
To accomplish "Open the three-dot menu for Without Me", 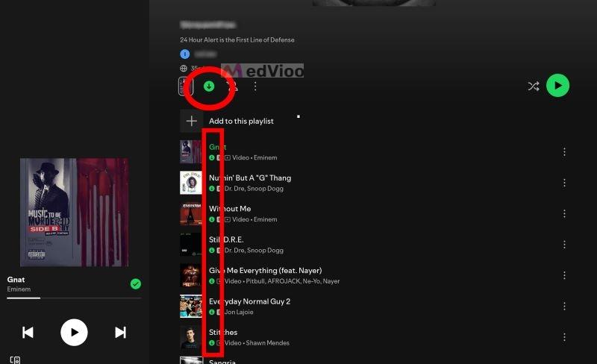I will pos(564,213).
